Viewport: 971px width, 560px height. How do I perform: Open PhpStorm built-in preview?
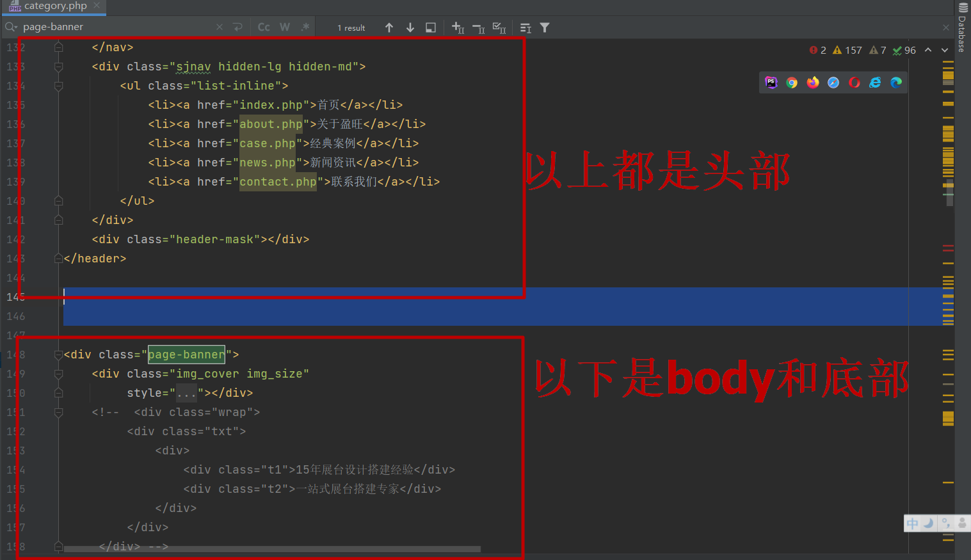[771, 83]
